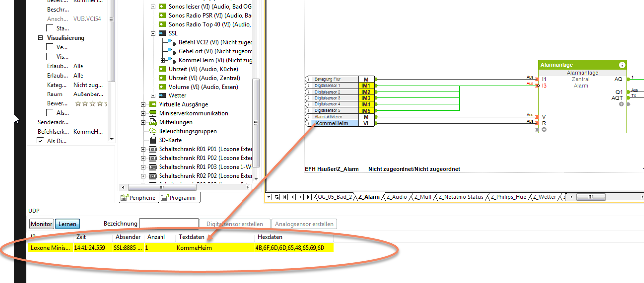The image size is (644, 283).
Task: Click the GeheFort command icon
Action: 172,51
